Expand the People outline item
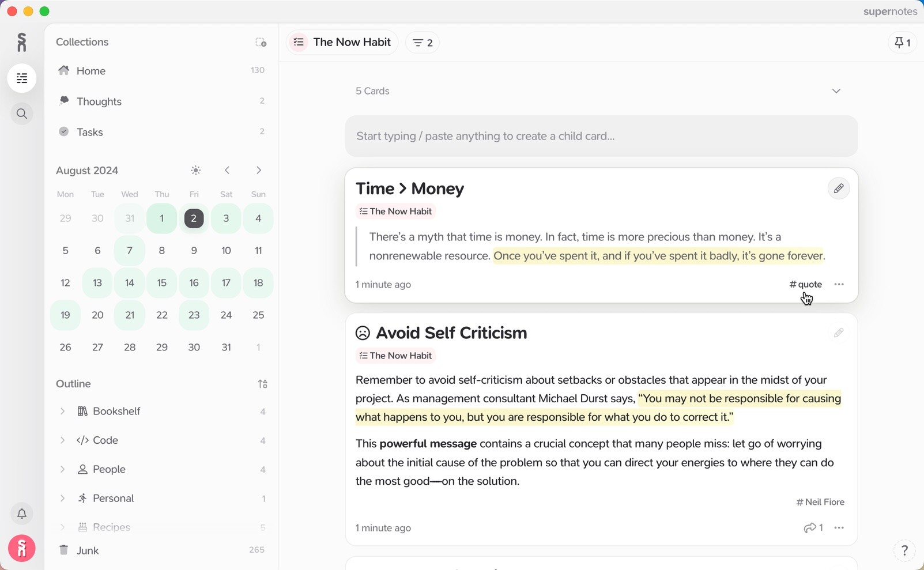 (x=62, y=470)
